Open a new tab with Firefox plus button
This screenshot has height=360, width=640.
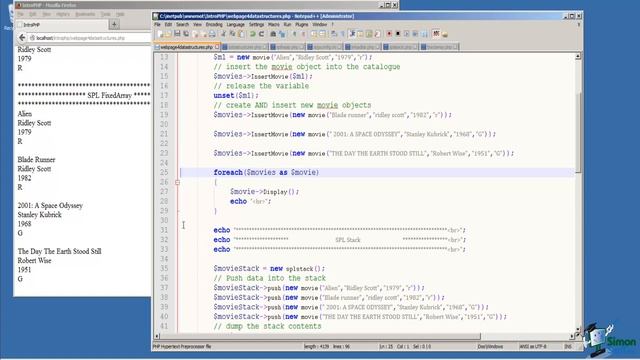pyautogui.click(x=114, y=24)
